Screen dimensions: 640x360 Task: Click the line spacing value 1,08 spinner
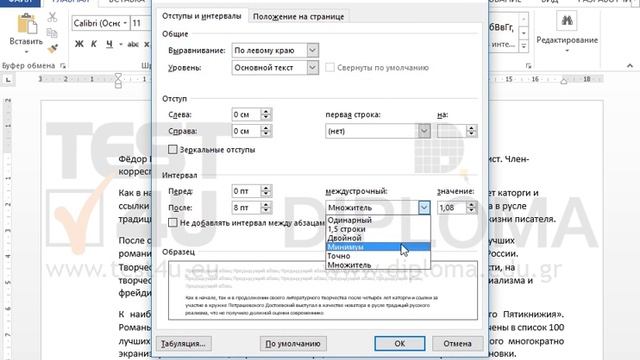click(471, 208)
